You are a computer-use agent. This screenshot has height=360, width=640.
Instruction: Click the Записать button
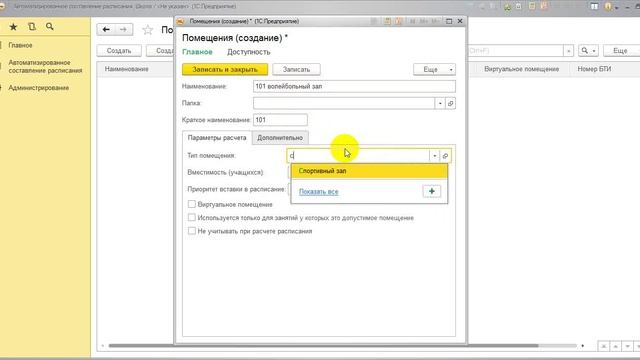coord(296,70)
